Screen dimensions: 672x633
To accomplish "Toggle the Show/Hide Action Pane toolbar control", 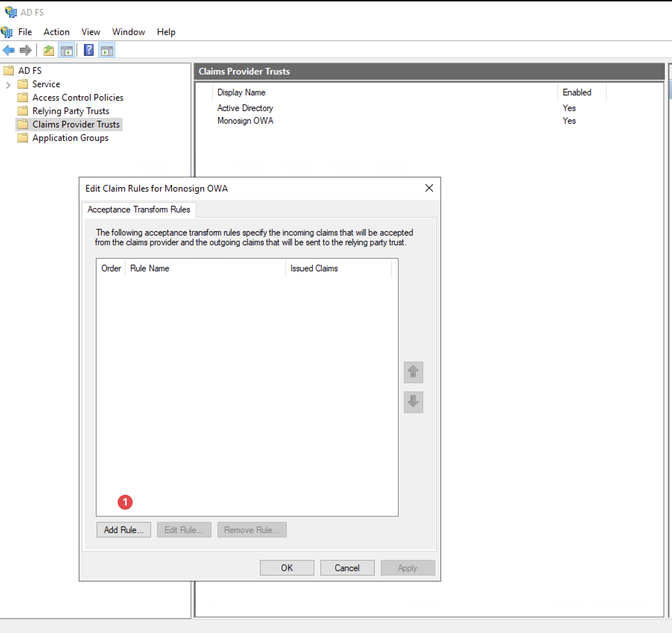I will (x=107, y=50).
